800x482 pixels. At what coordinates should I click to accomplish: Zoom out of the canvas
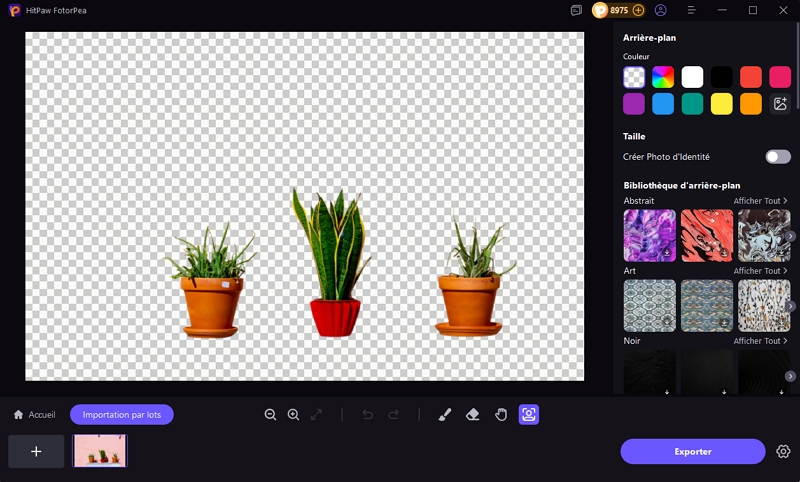[x=270, y=415]
